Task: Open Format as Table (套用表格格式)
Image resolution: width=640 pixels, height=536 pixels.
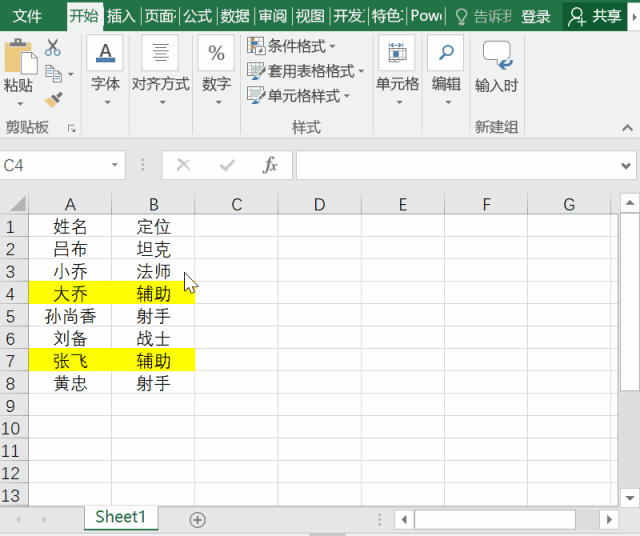Action: pos(306,71)
